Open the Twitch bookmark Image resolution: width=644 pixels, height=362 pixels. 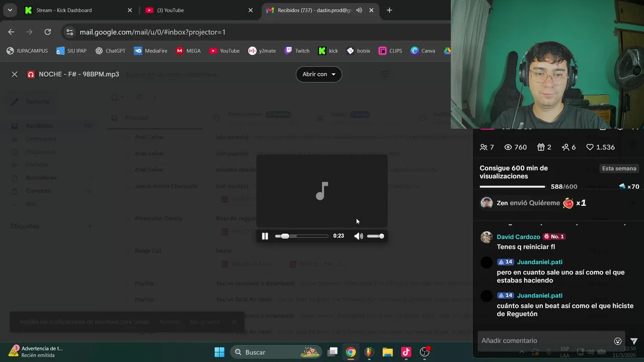pos(297,51)
